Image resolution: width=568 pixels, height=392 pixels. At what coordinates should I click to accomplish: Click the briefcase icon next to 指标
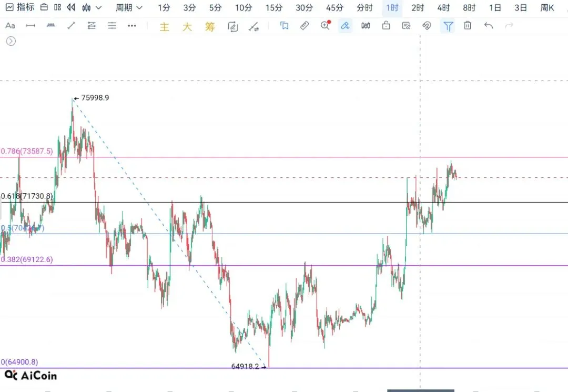[44, 7]
